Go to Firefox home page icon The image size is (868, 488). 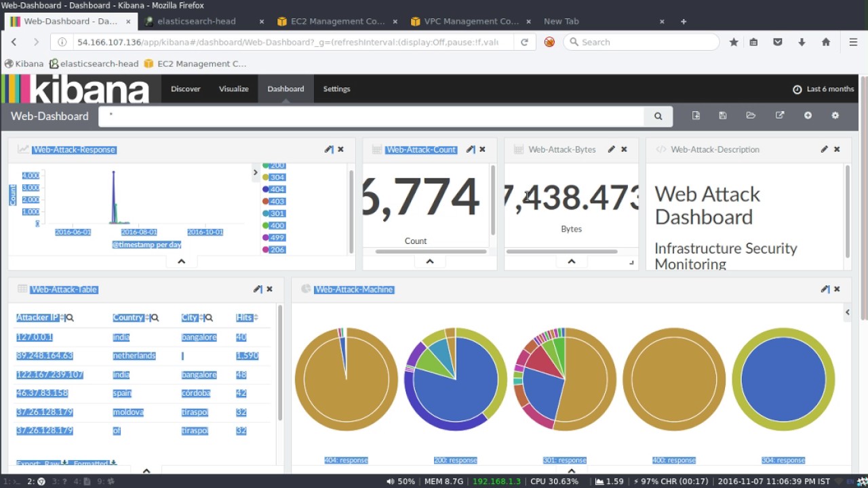pyautogui.click(x=826, y=42)
